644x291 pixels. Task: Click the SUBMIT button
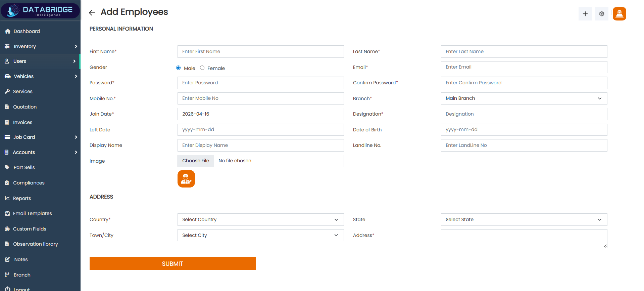point(172,263)
